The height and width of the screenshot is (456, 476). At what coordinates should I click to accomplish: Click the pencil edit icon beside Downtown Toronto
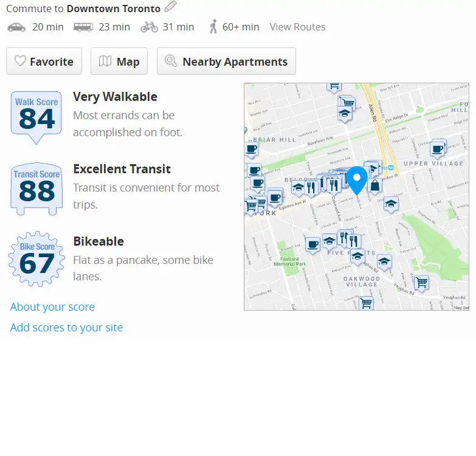point(170,7)
